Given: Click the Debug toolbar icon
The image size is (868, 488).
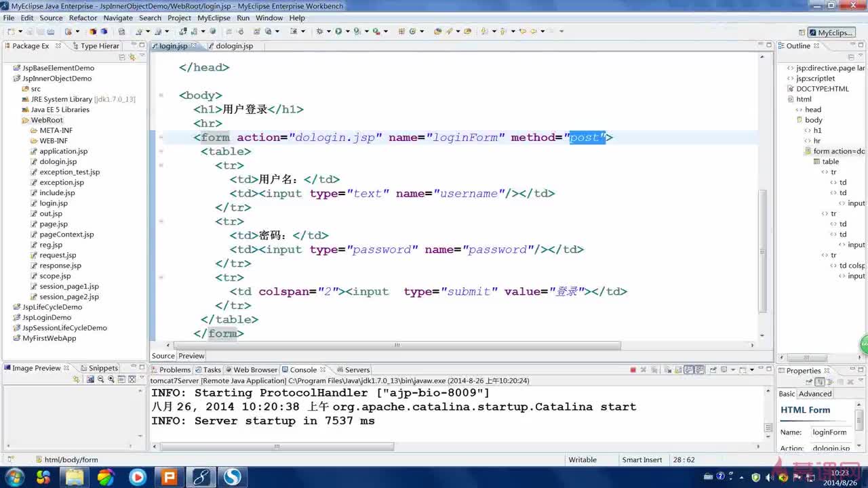Looking at the screenshot, I should coord(319,31).
